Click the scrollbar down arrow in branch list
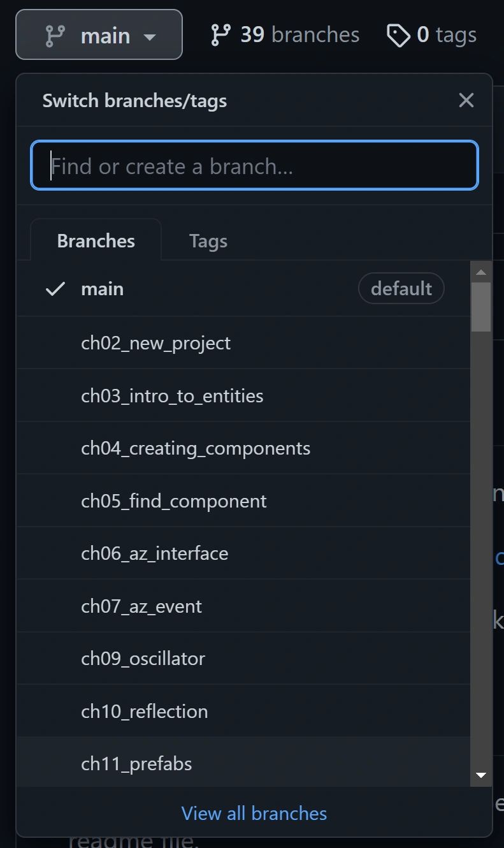The width and height of the screenshot is (504, 848). point(481,775)
